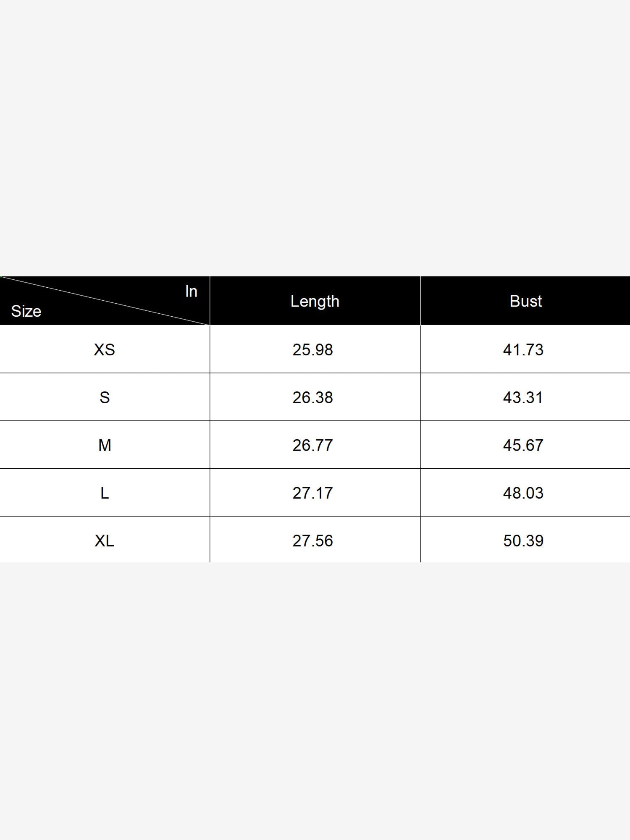Select the XL size row label
The image size is (630, 840).
[104, 541]
